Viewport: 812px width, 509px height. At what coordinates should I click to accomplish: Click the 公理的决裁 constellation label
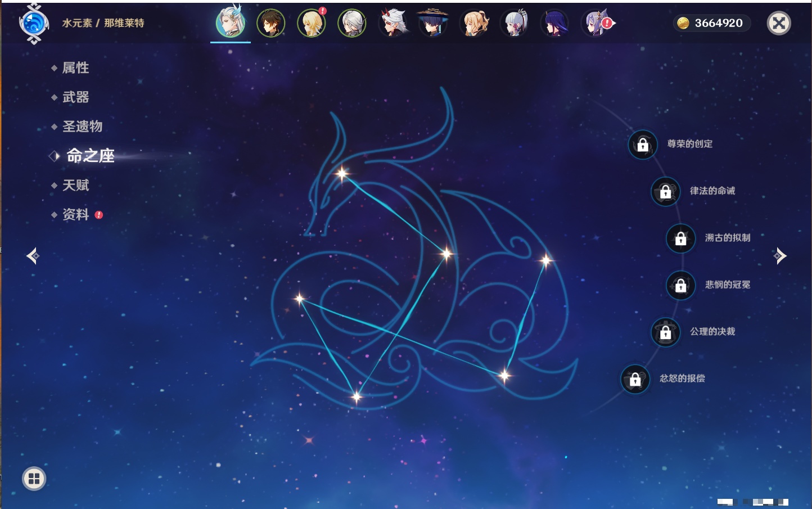[x=712, y=332]
